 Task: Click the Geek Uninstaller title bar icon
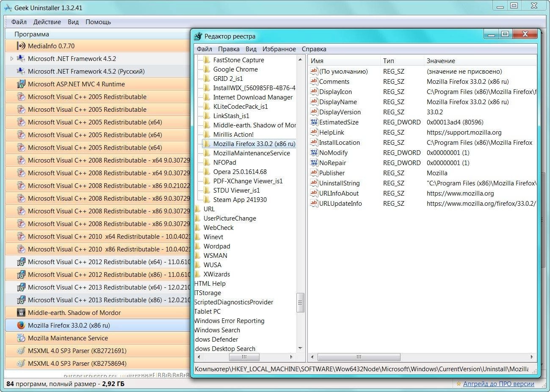coord(8,8)
